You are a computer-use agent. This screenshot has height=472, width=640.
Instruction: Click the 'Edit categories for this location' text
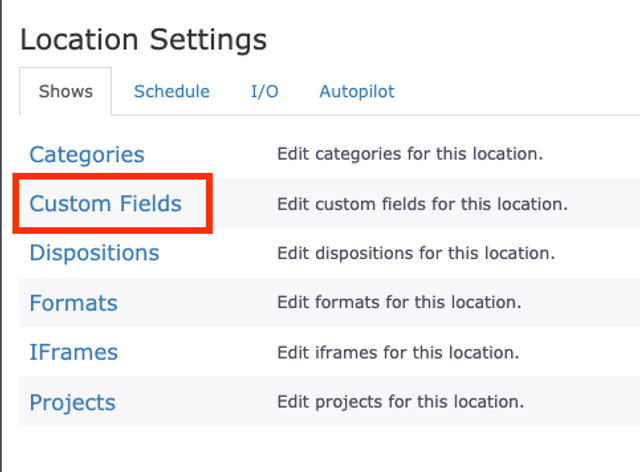point(410,155)
